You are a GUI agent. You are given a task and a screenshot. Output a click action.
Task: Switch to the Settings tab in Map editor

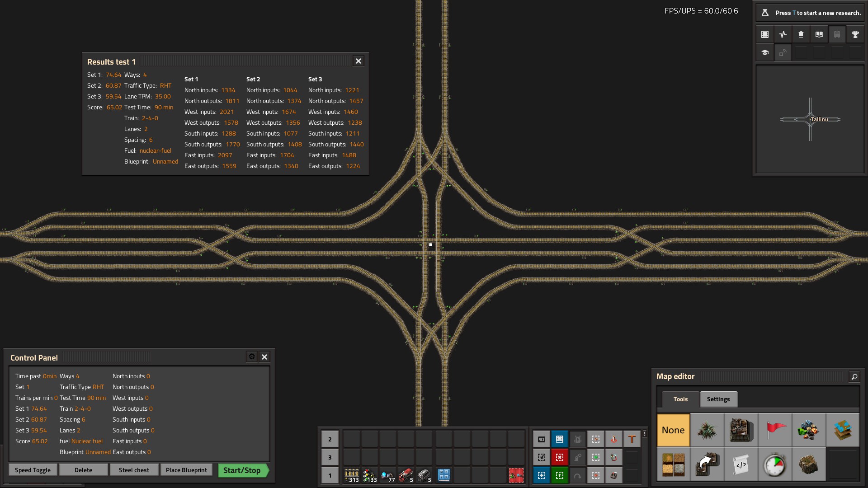(718, 399)
